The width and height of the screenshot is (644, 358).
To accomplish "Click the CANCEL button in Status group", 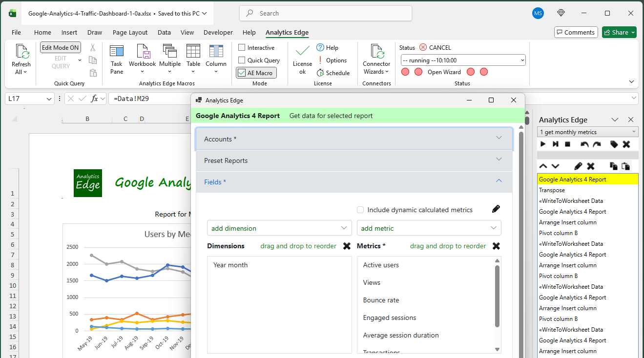I will (x=435, y=48).
